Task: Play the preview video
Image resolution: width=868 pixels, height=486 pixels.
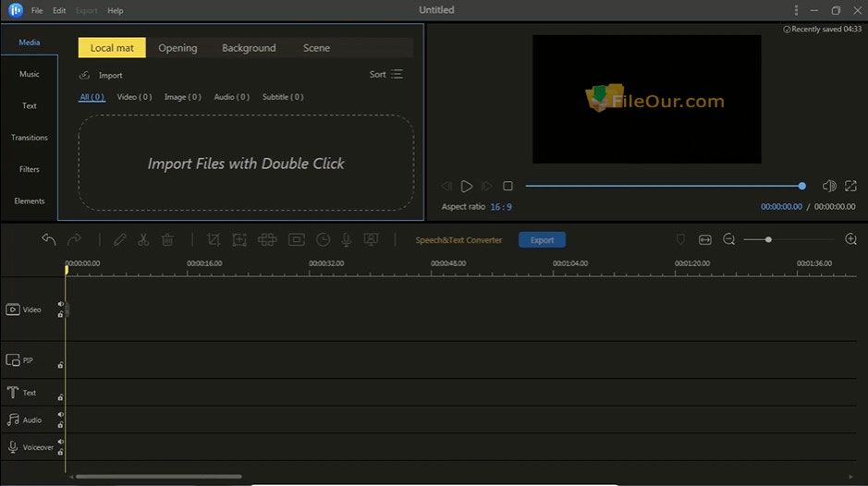Action: tap(467, 186)
